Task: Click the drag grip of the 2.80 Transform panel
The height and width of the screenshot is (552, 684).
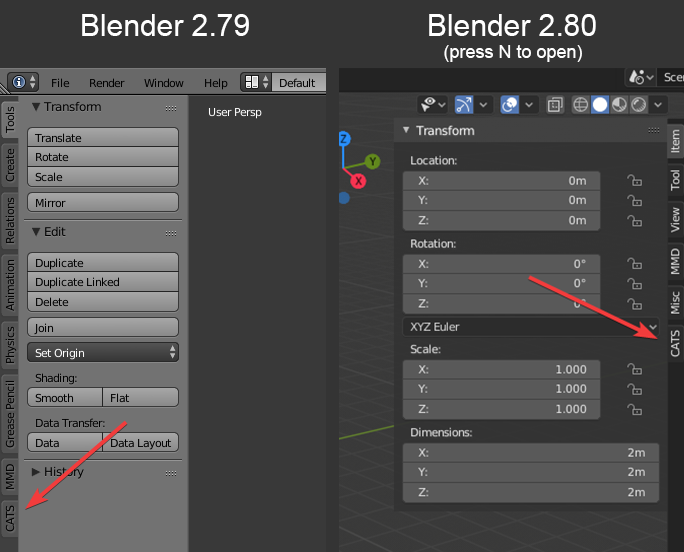Action: (653, 130)
